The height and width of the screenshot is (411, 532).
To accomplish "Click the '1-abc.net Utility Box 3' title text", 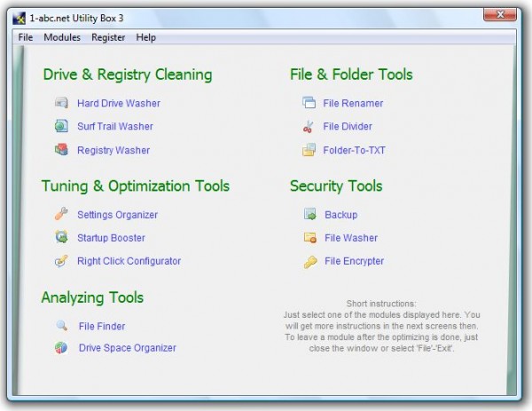I will [76, 19].
